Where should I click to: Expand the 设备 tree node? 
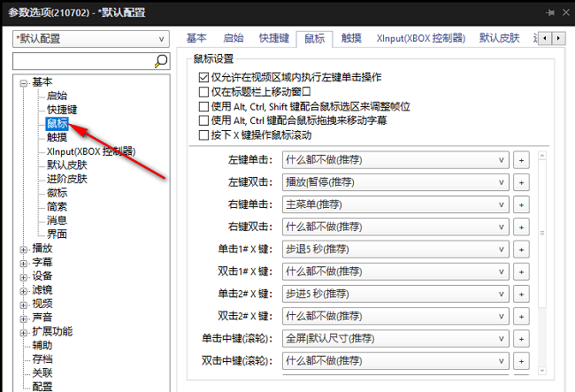point(24,278)
